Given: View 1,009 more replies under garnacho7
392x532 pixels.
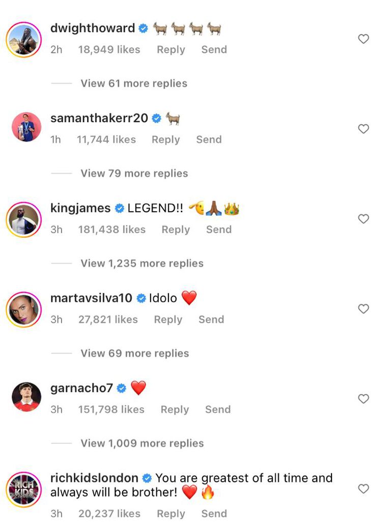Looking at the screenshot, I should [x=142, y=443].
